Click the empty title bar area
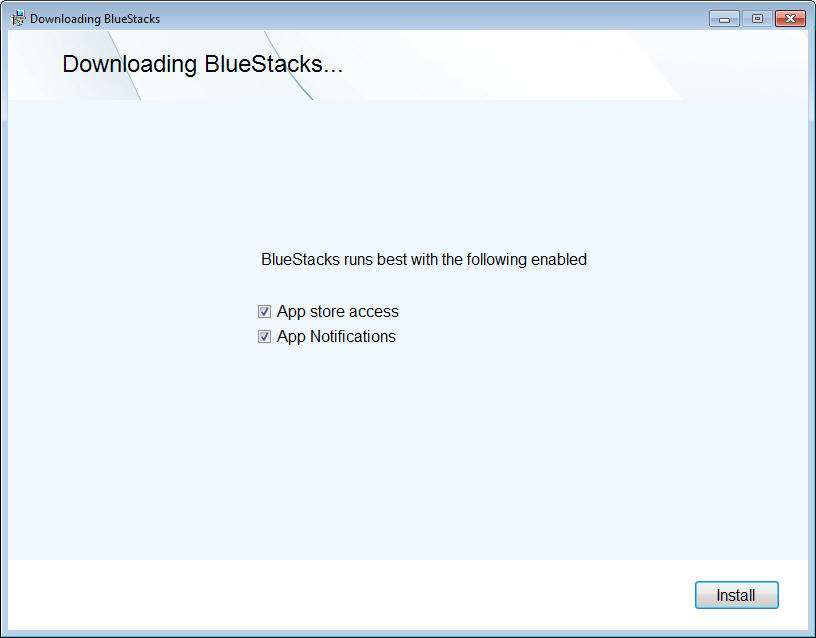 pyautogui.click(x=432, y=19)
